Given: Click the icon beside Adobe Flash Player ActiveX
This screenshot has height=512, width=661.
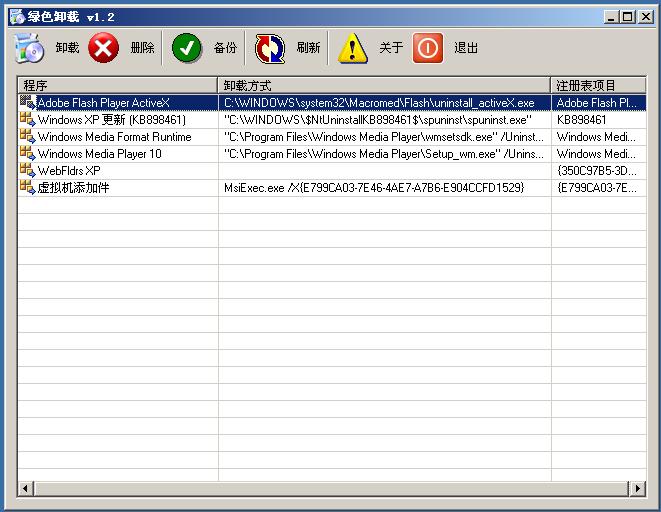Looking at the screenshot, I should 28,102.
